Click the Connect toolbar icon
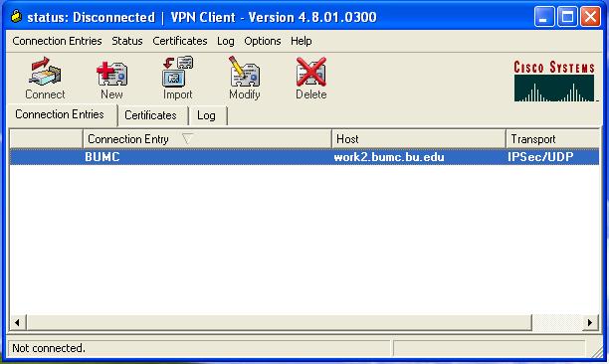Image resolution: width=609 pixels, height=364 pixels. (45, 79)
